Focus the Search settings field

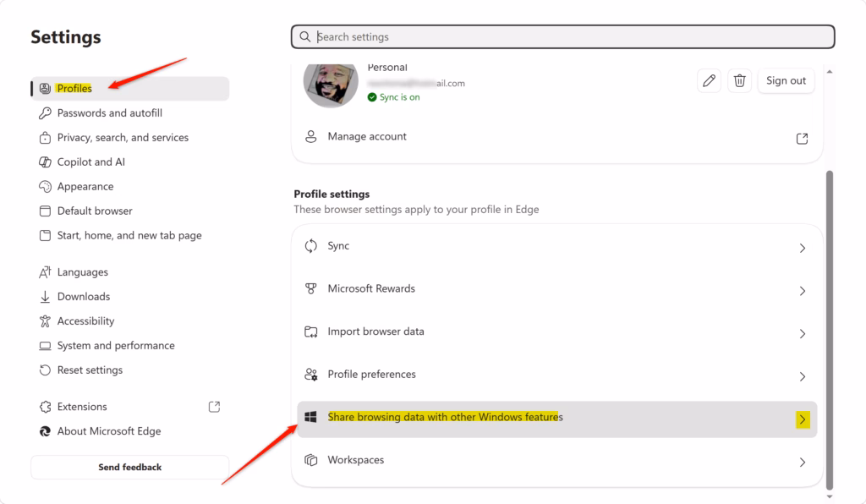(562, 36)
